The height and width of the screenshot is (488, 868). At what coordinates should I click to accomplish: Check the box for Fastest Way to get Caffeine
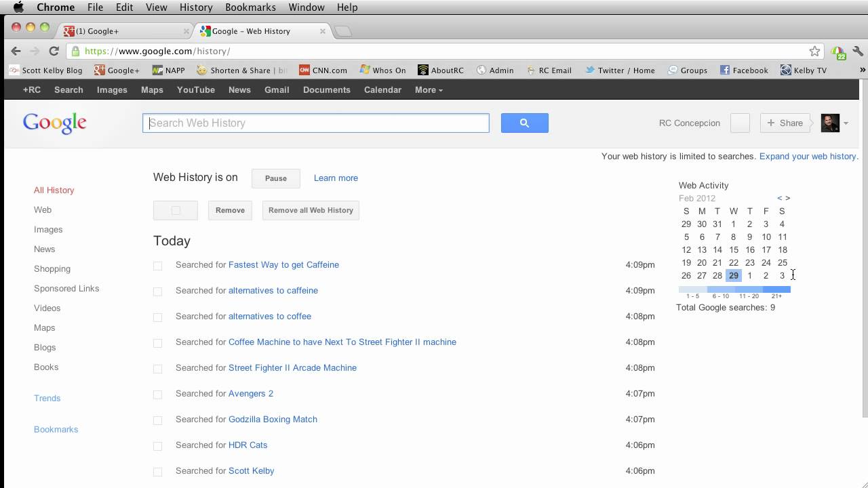click(x=157, y=266)
